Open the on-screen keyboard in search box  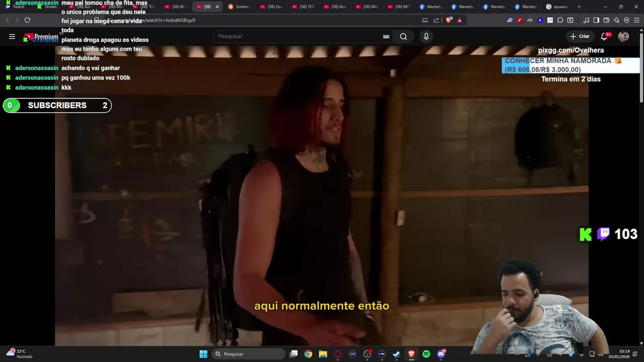click(x=386, y=36)
